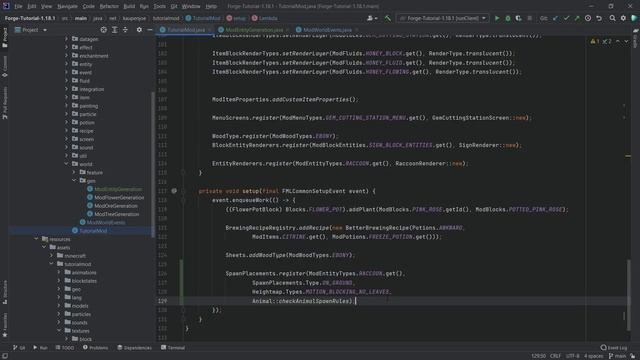Image resolution: width=640 pixels, height=360 pixels.
Task: Push commits with the green arrow icon
Action: [x=577, y=18]
